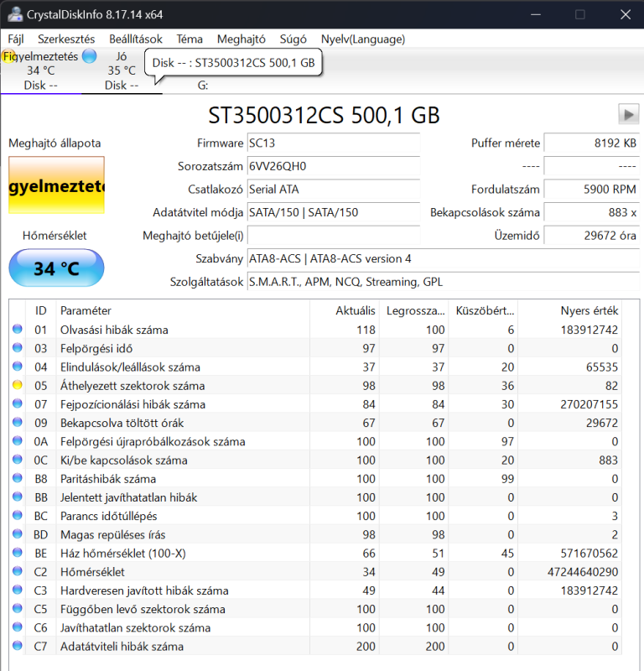Click status dot for Magas repüléses írás
Viewport: 644px width, 671px height.
(x=17, y=534)
